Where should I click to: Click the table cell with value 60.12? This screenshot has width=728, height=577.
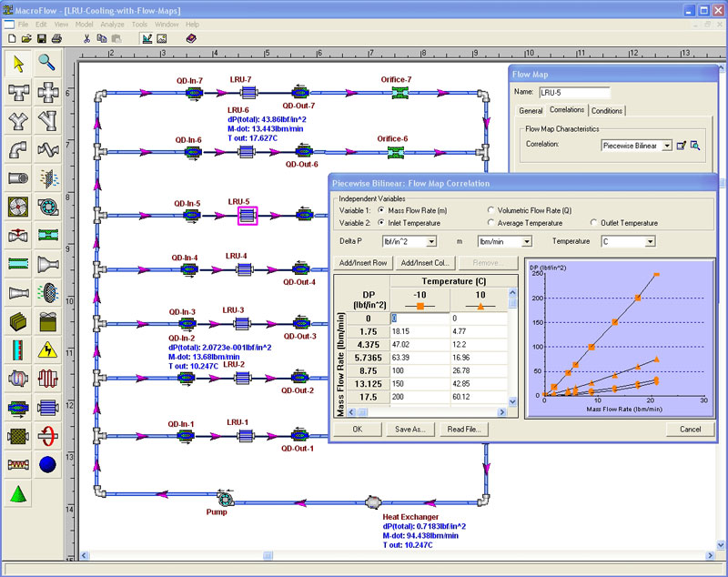[x=479, y=397]
